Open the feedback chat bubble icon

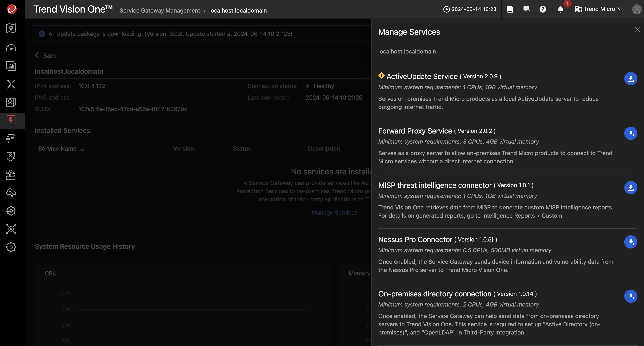click(x=527, y=9)
